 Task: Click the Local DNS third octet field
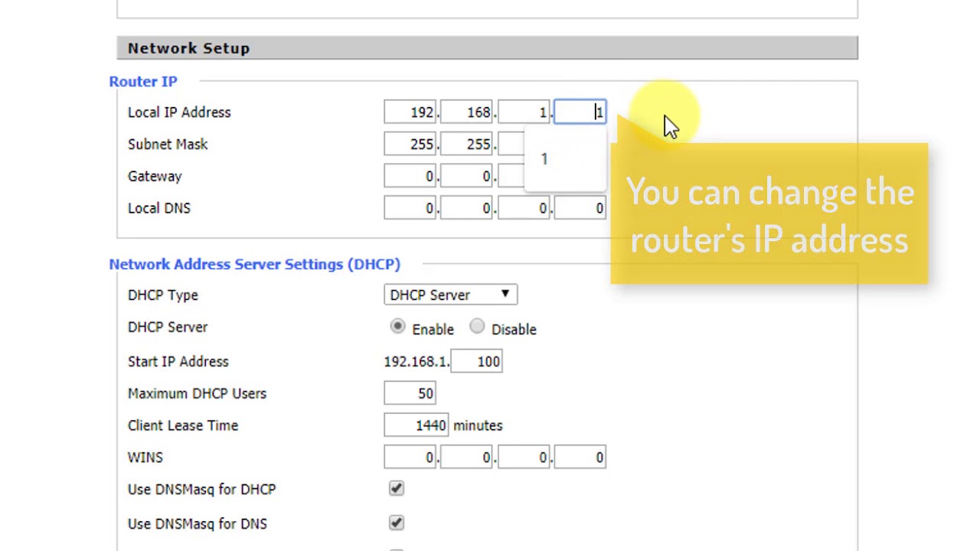pos(524,208)
